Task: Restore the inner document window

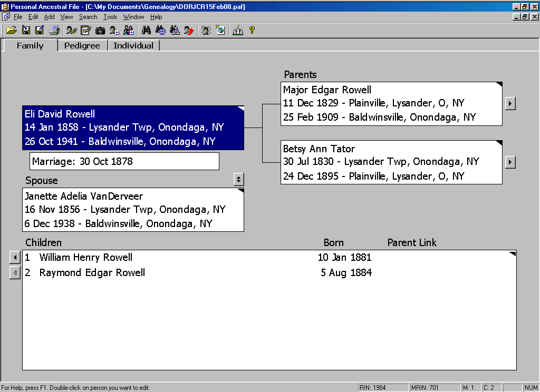Action: (x=525, y=16)
